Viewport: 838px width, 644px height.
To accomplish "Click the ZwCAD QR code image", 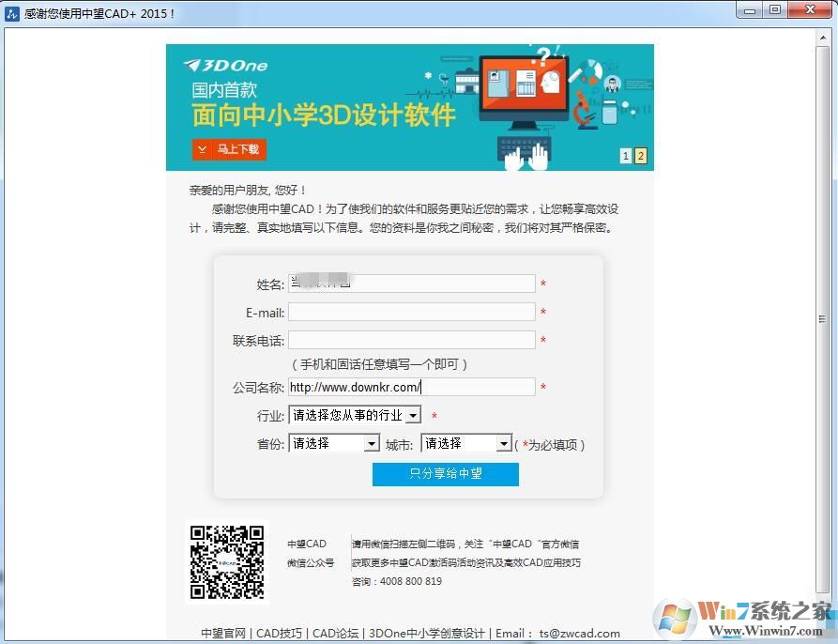I will 225,560.
